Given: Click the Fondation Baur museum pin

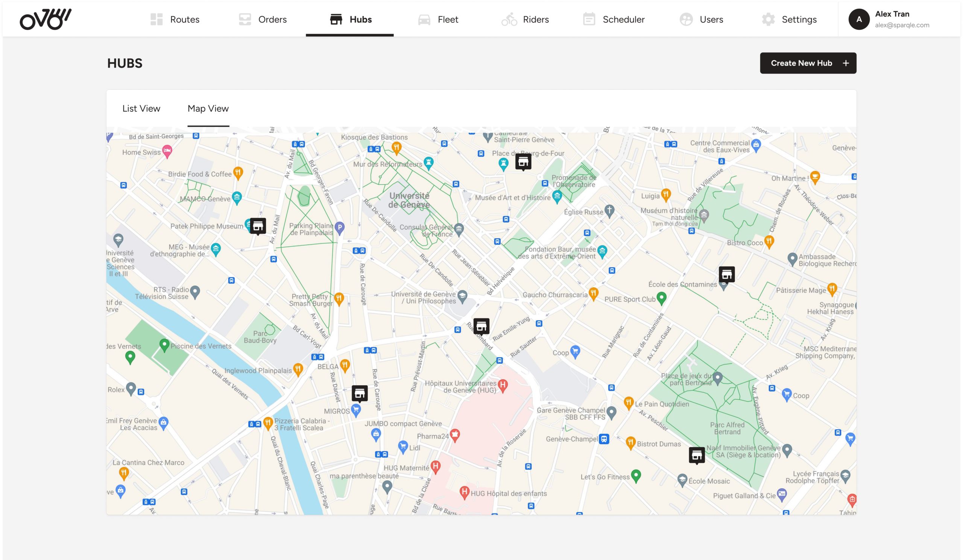Looking at the screenshot, I should (602, 251).
